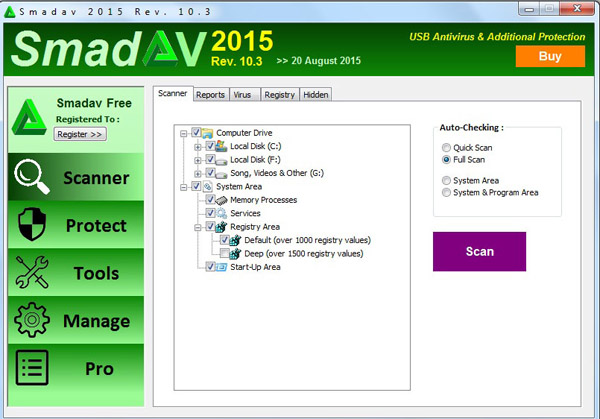
Task: Click the Tools wrench and screwdriver icon
Action: [x=32, y=272]
